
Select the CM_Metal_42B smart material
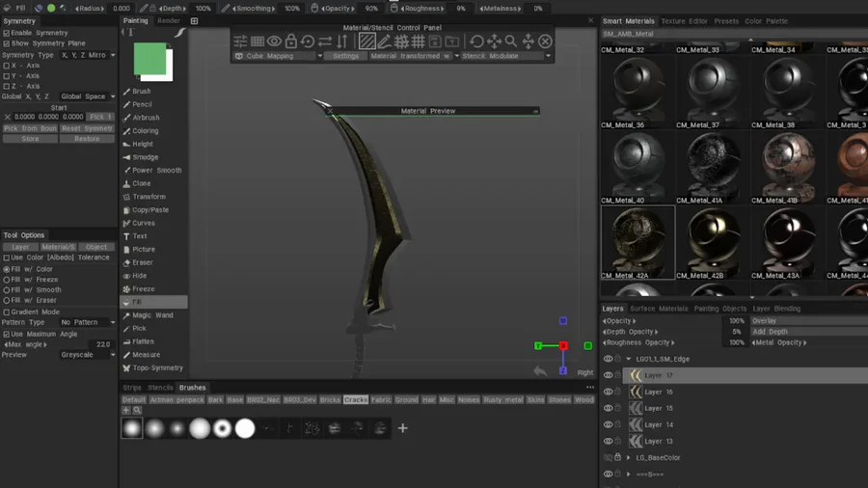(x=713, y=243)
